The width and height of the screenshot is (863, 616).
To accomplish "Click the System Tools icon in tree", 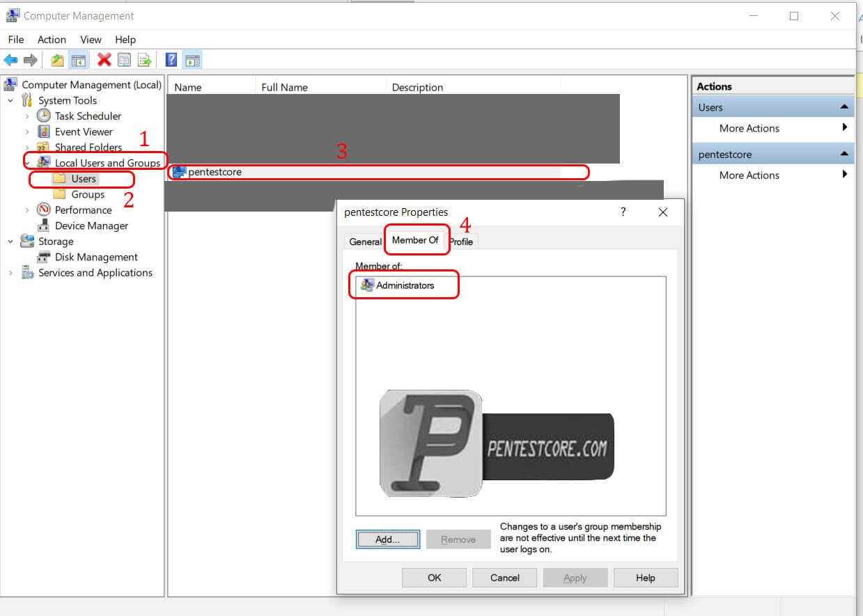I will (28, 100).
